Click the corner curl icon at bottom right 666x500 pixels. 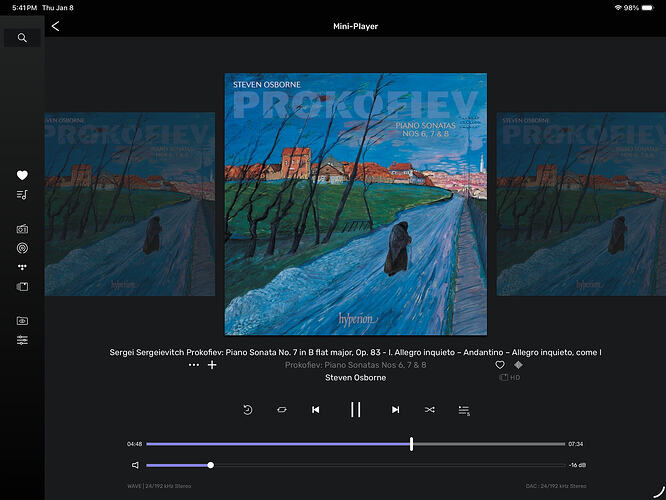pyautogui.click(x=659, y=492)
